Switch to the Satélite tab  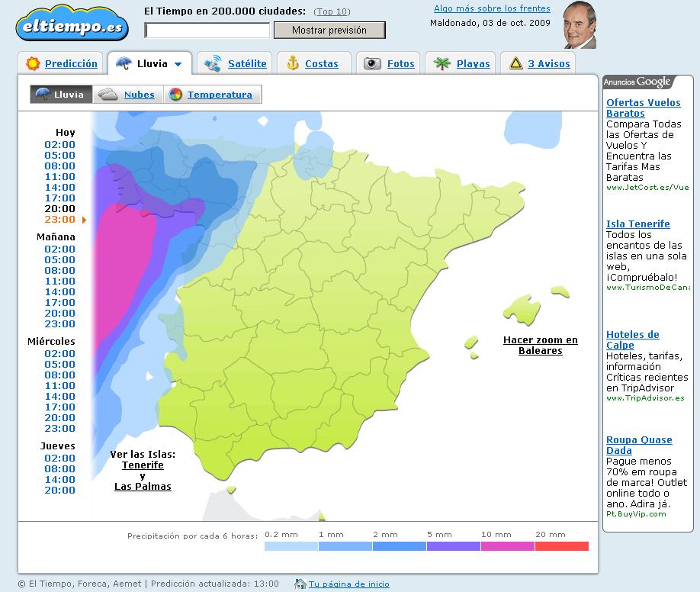[247, 63]
